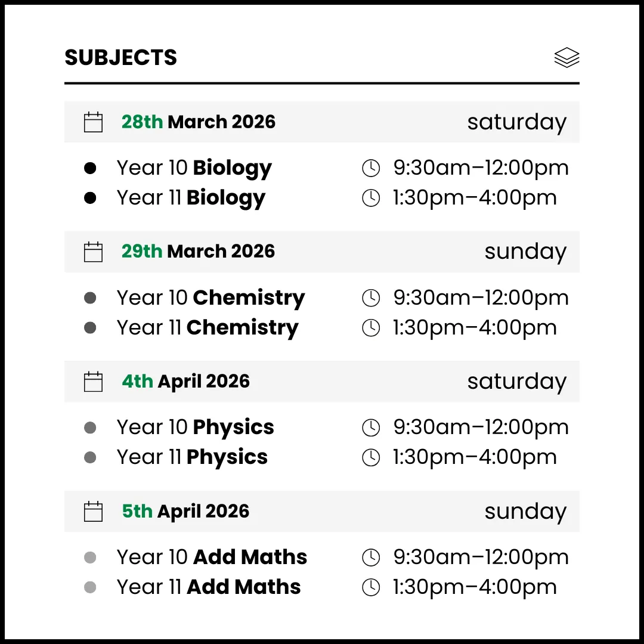Viewport: 644px width, 644px height.
Task: Select the bullet beside Year 11 Chemistry
Action: [x=90, y=328]
